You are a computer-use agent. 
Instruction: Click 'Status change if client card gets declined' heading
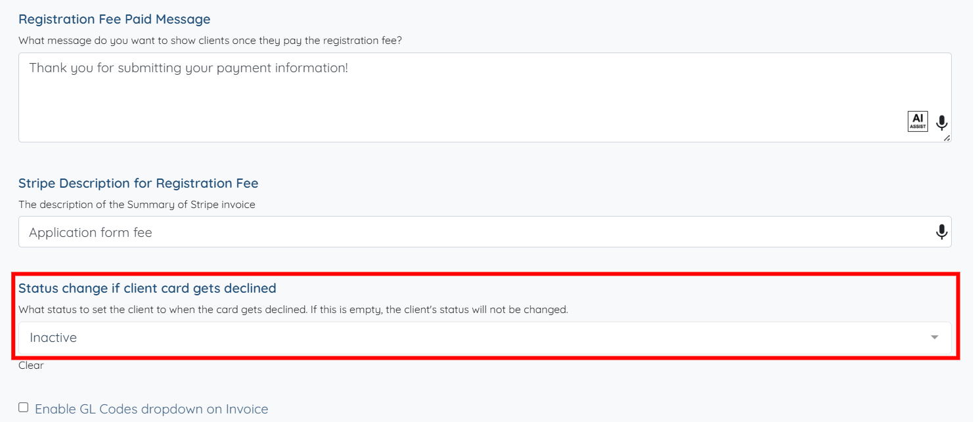[147, 288]
